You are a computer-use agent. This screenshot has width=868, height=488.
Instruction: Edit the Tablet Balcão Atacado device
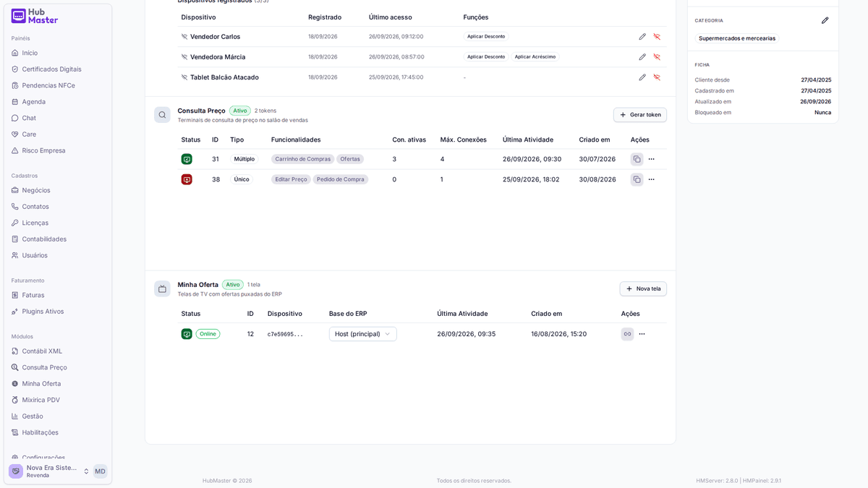point(642,77)
